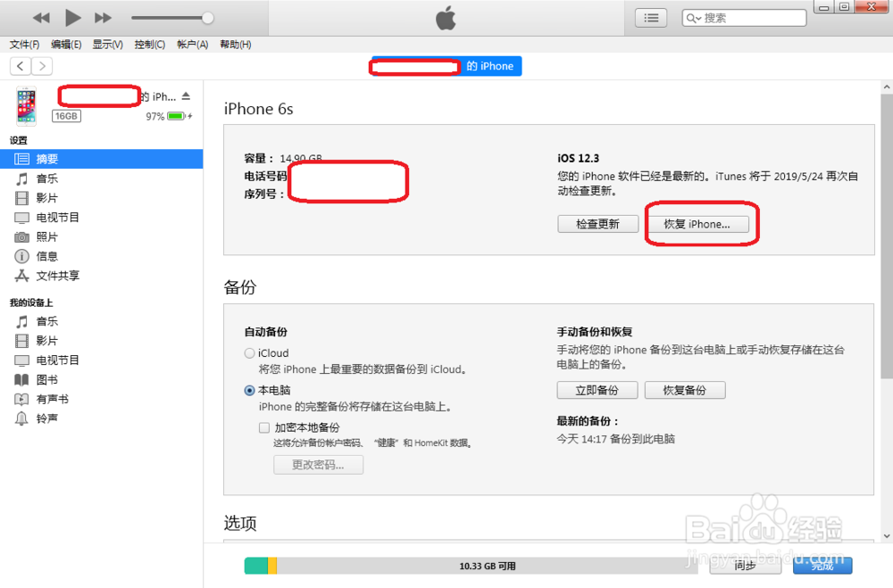The height and width of the screenshot is (588, 893).
Task: Click the vertical scrollbar up arrow
Action: point(887,87)
